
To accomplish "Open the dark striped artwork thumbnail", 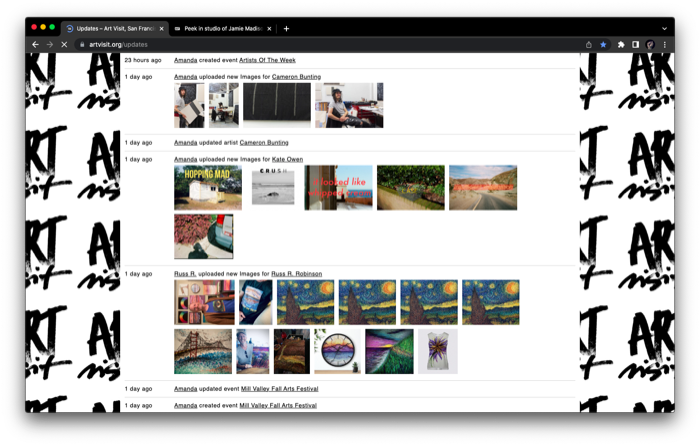I will (x=277, y=105).
